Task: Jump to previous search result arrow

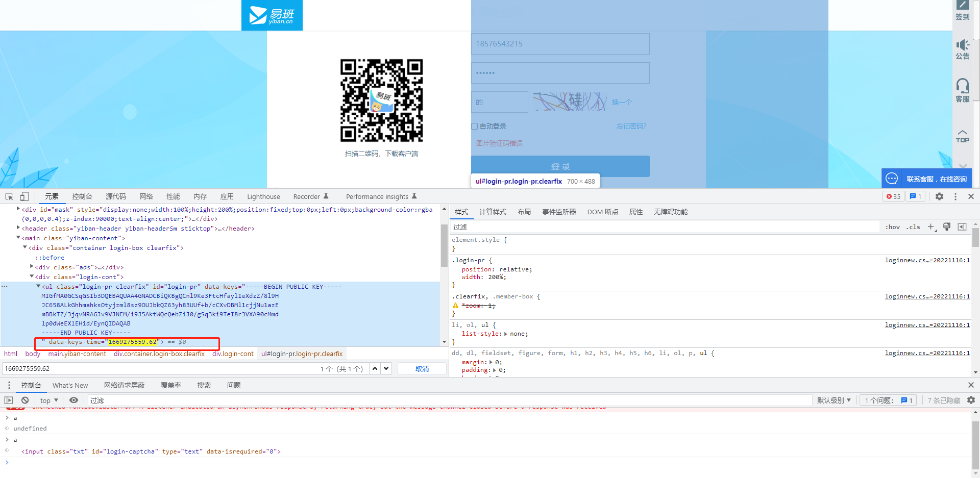Action: click(375, 368)
